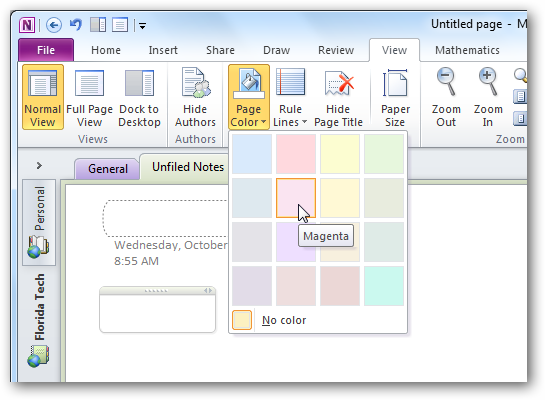
Task: Expand the Rule Lines dropdown
Action: coord(290,97)
